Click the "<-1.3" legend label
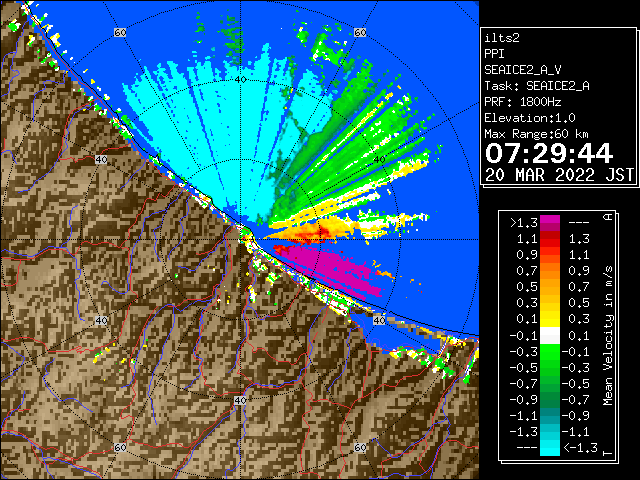This screenshot has height=480, width=640. (580, 448)
